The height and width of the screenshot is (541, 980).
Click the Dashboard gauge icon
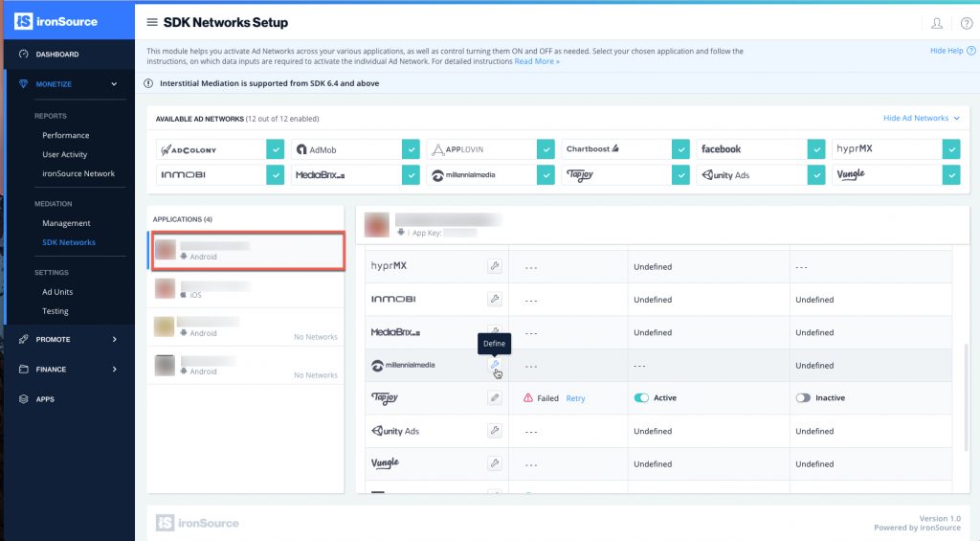[24, 54]
